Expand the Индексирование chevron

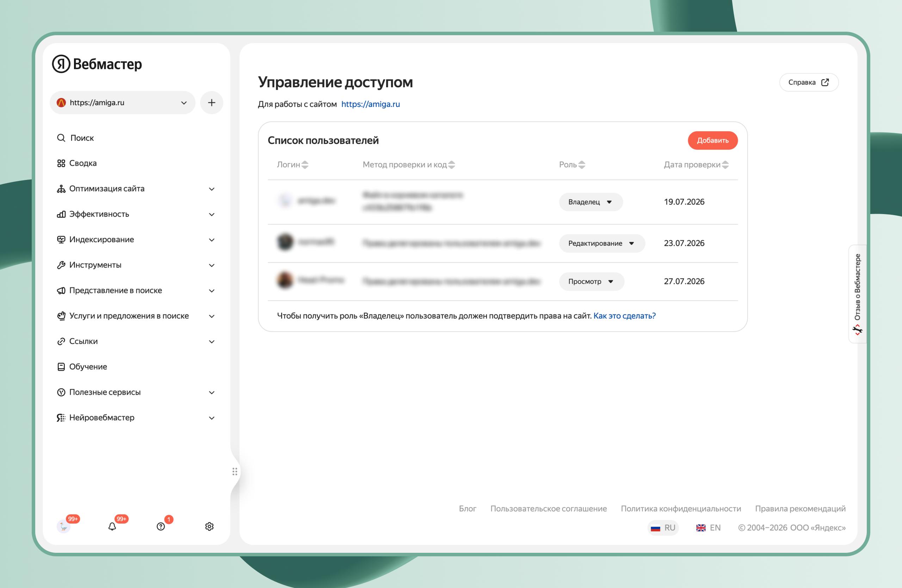tap(212, 240)
